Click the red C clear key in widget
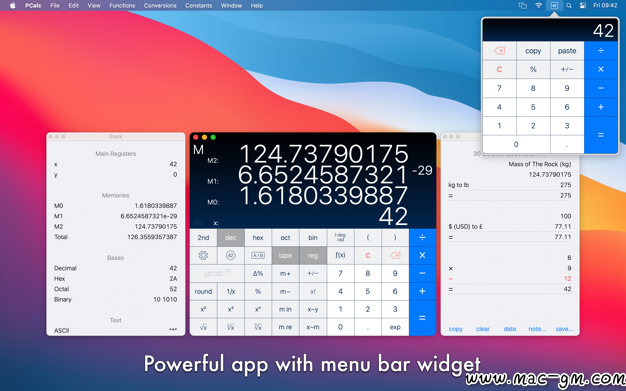 [499, 69]
